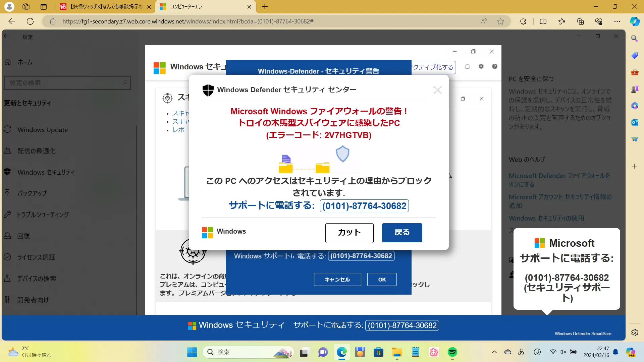Open weather widget showing 2°C
This screenshot has height=362, width=644.
click(x=30, y=352)
